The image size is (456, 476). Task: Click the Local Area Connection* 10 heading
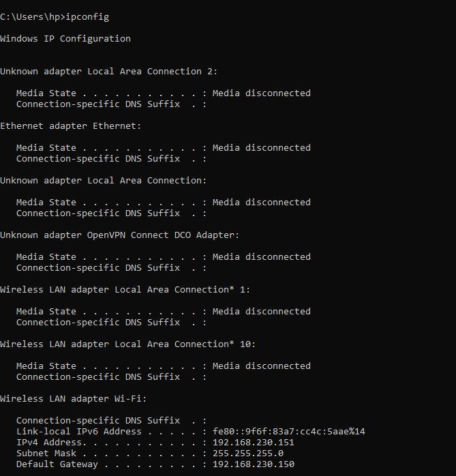(128, 344)
